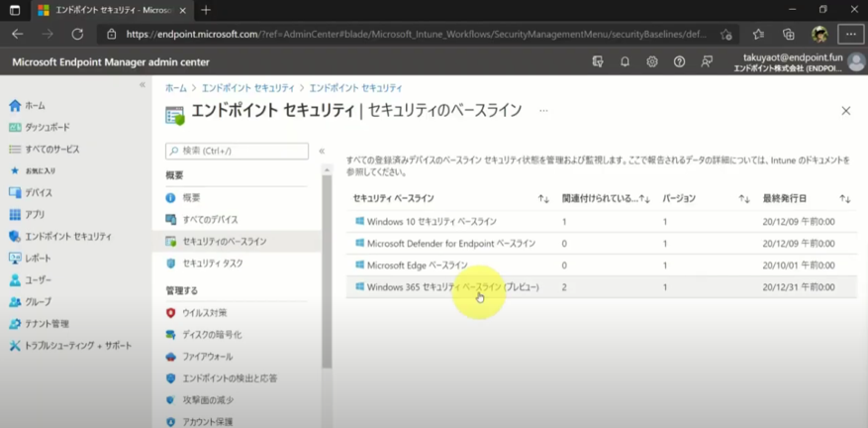Click the 検索 (Ctrl+/) search box
Image resolution: width=868 pixels, height=428 pixels.
click(238, 151)
